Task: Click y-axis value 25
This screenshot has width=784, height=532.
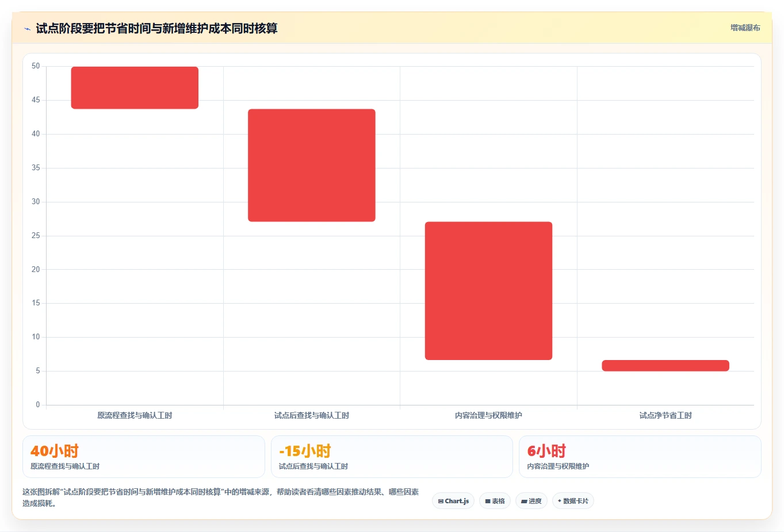Action: point(36,236)
